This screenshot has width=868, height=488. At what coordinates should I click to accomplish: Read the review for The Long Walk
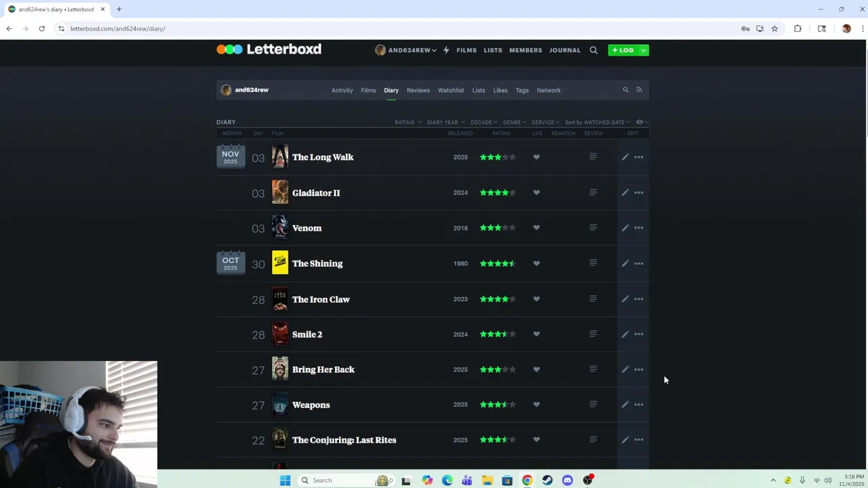(x=593, y=157)
